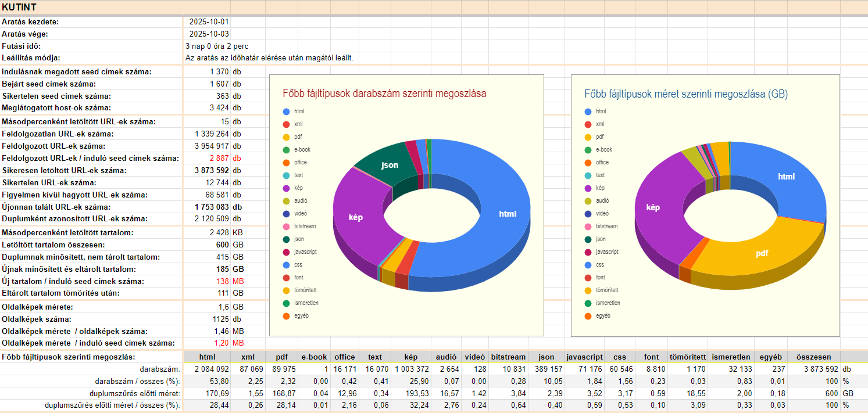Select the kép darabszám value 1 003 372
868x413 pixels.
(x=410, y=369)
